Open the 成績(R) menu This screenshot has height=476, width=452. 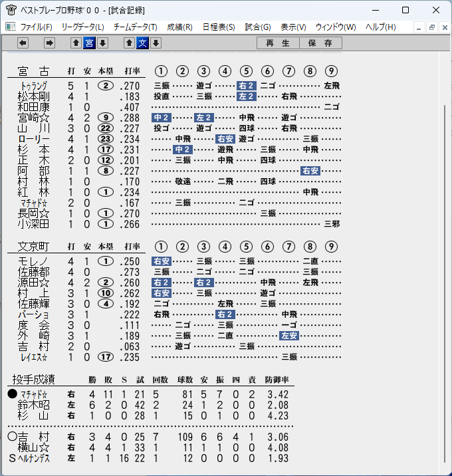179,27
